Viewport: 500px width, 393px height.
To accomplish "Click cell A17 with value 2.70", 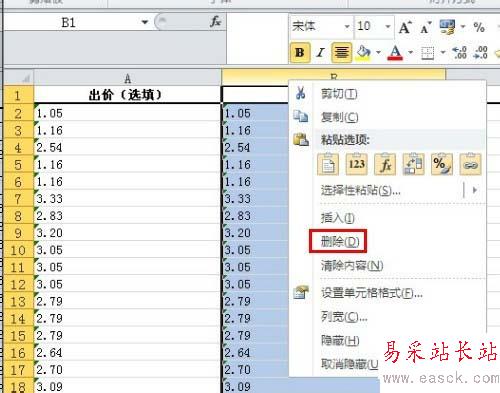I will click(127, 369).
